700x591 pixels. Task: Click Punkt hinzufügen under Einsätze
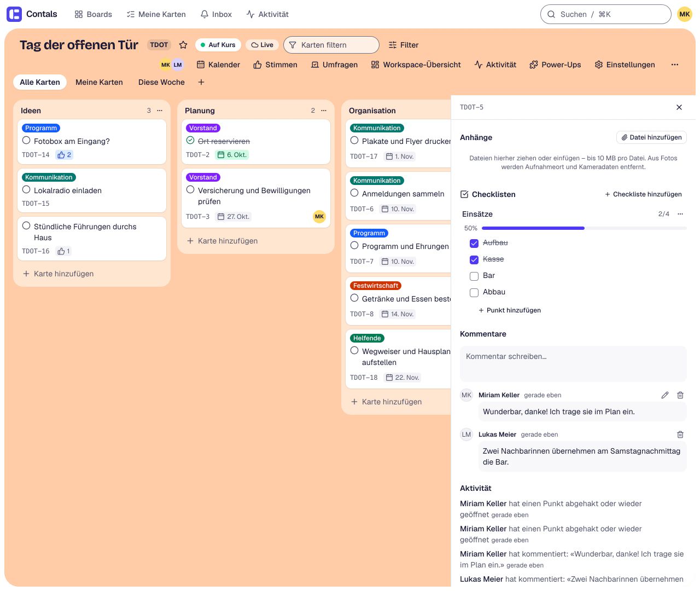(x=510, y=310)
